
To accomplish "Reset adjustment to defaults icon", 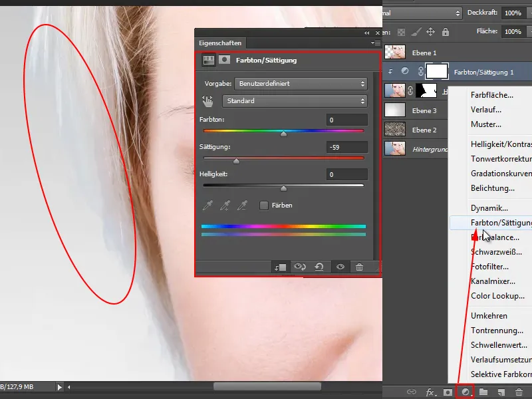I will [319, 267].
